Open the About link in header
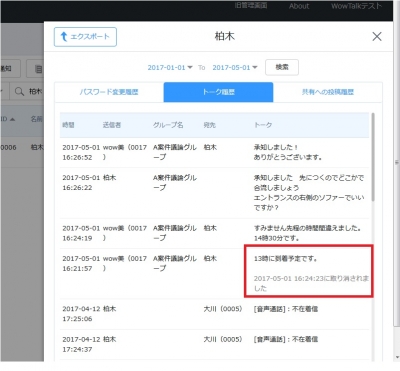The image size is (400, 371). tap(299, 6)
